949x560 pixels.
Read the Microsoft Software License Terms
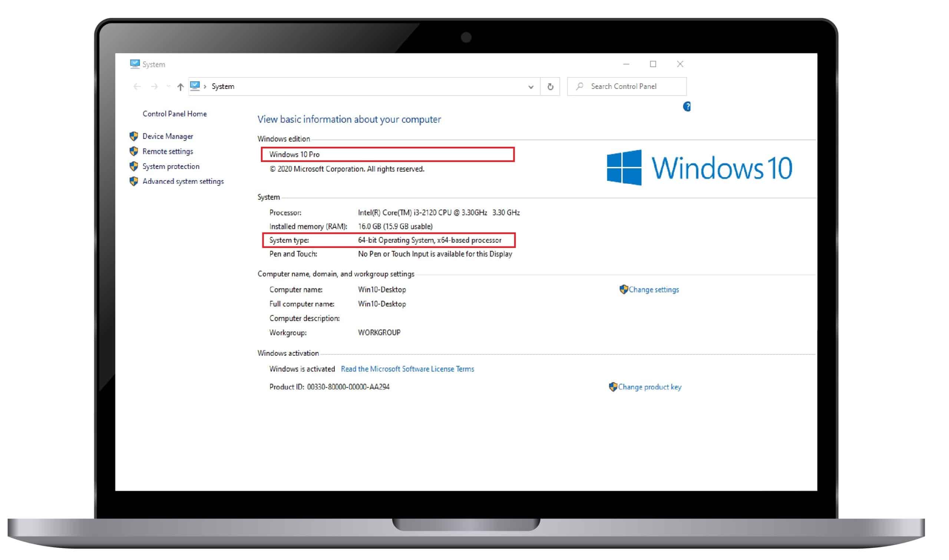(407, 369)
